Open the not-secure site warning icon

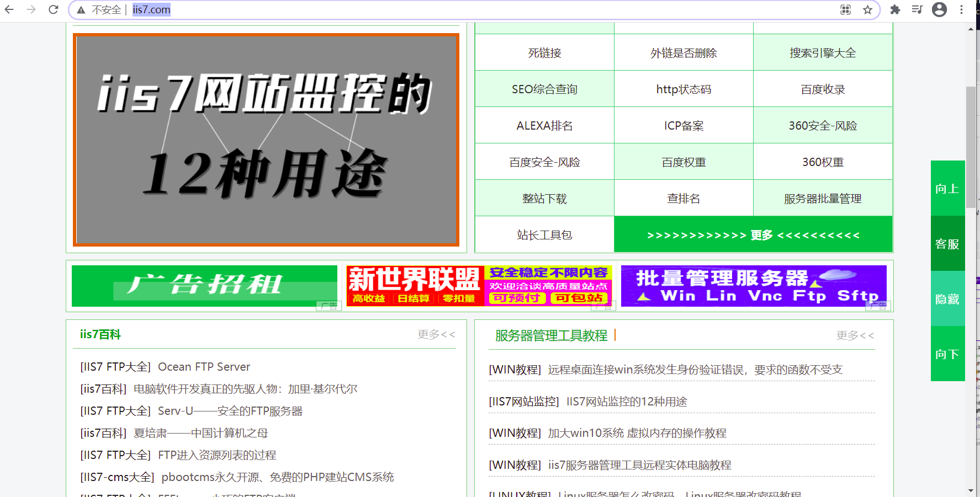(x=81, y=10)
